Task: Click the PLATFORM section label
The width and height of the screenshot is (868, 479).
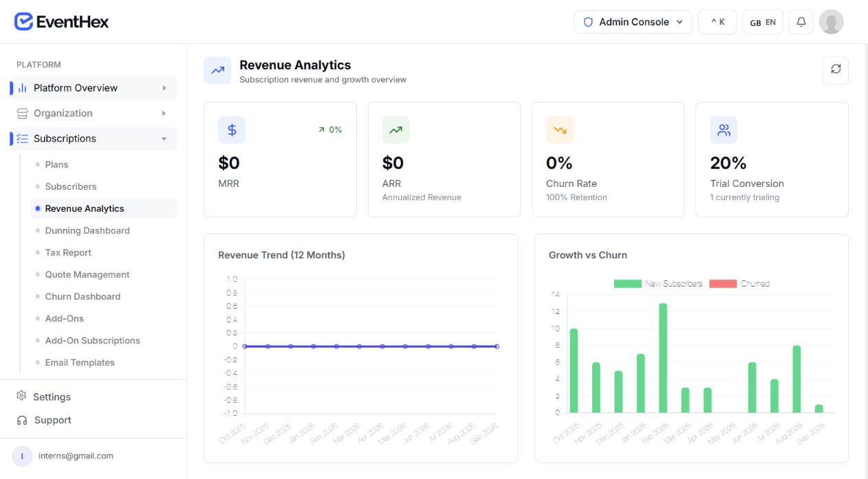Action: click(x=39, y=65)
